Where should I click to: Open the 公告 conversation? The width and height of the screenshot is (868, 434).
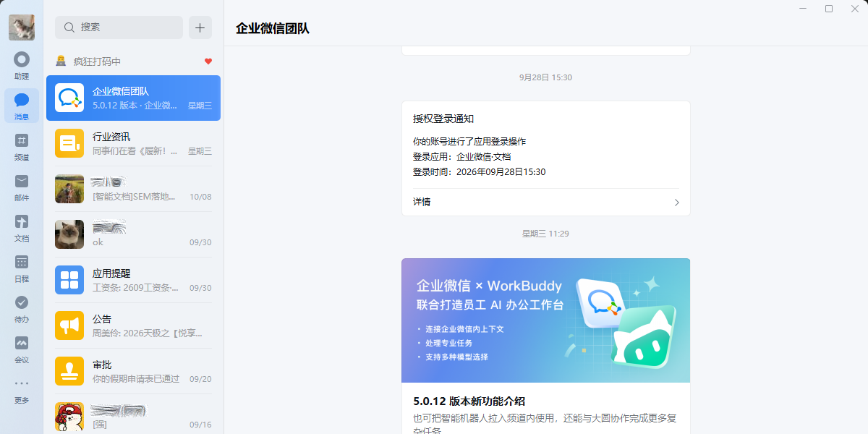point(134,325)
